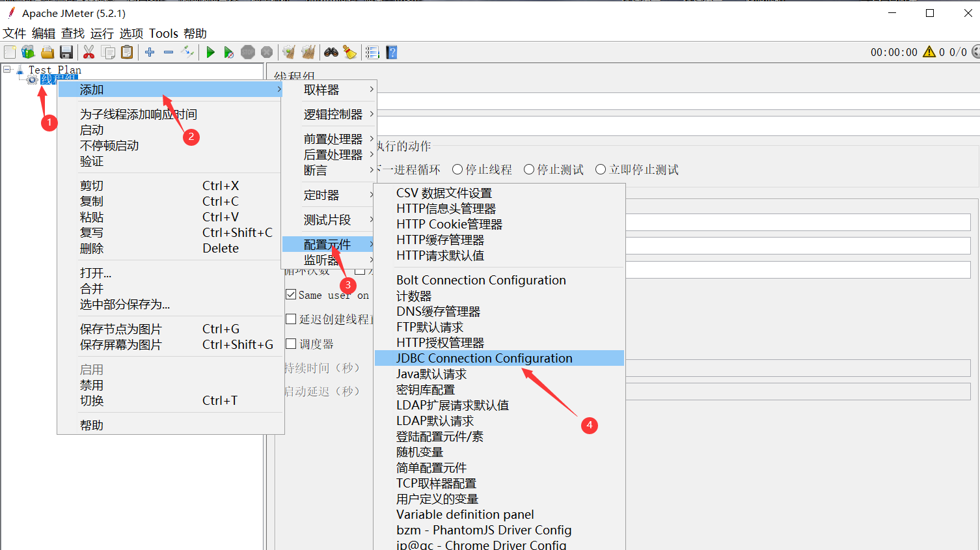Viewport: 980px width, 550px height.
Task: Select the 停止线程 radio button
Action: pos(457,169)
